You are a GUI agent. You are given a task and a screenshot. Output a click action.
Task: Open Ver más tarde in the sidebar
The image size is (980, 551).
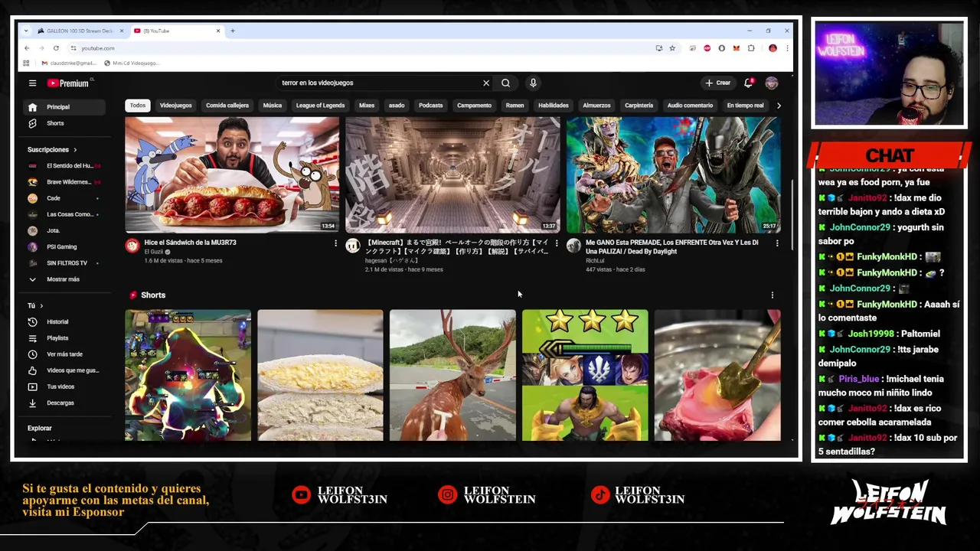point(64,354)
